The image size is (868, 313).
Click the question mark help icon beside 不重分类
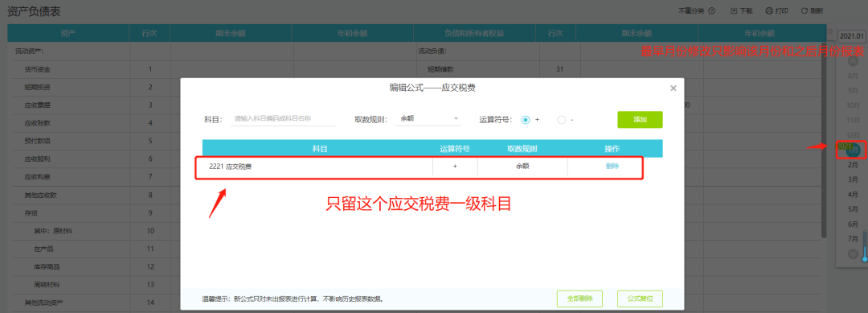tap(712, 11)
